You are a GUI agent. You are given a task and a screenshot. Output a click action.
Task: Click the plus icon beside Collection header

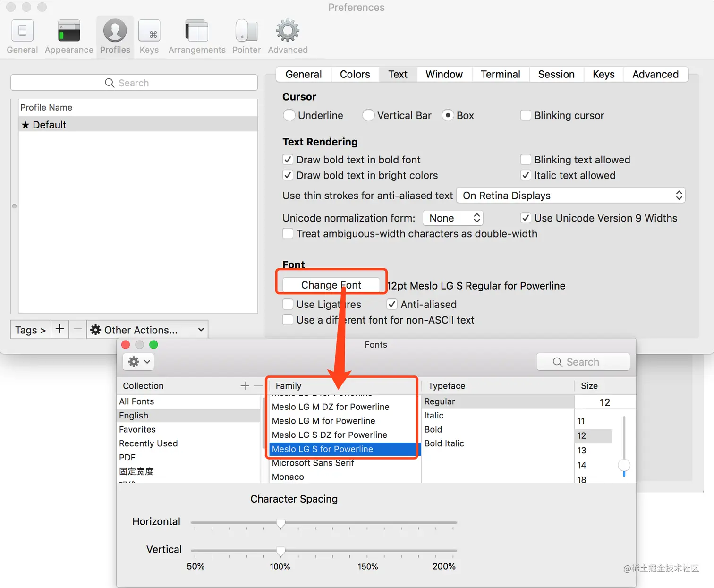point(245,386)
